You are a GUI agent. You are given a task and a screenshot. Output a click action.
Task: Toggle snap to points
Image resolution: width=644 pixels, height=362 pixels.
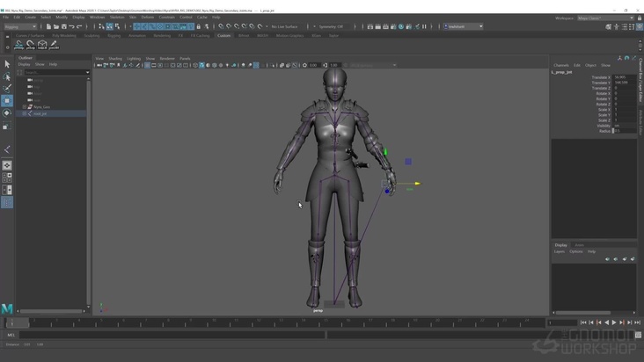coord(237,26)
